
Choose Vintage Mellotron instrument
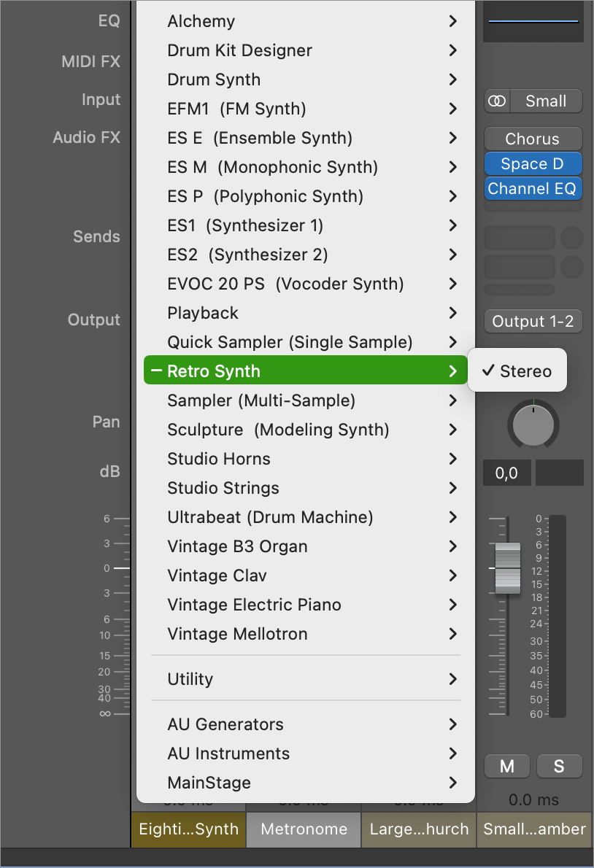(306, 634)
